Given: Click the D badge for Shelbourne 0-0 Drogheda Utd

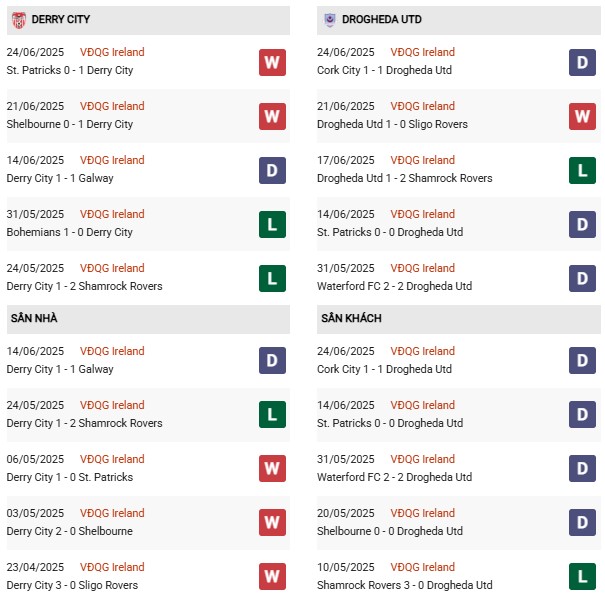Looking at the screenshot, I should (582, 523).
